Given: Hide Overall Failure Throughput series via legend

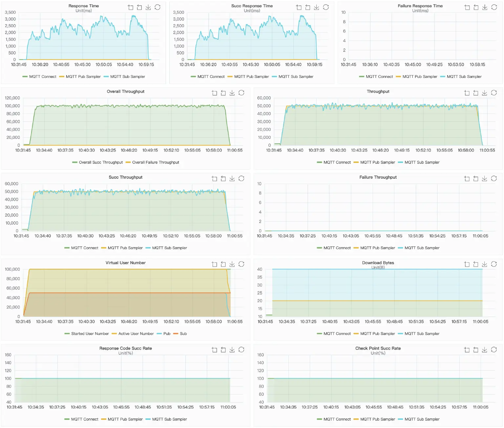Looking at the screenshot, I should click(x=153, y=162).
